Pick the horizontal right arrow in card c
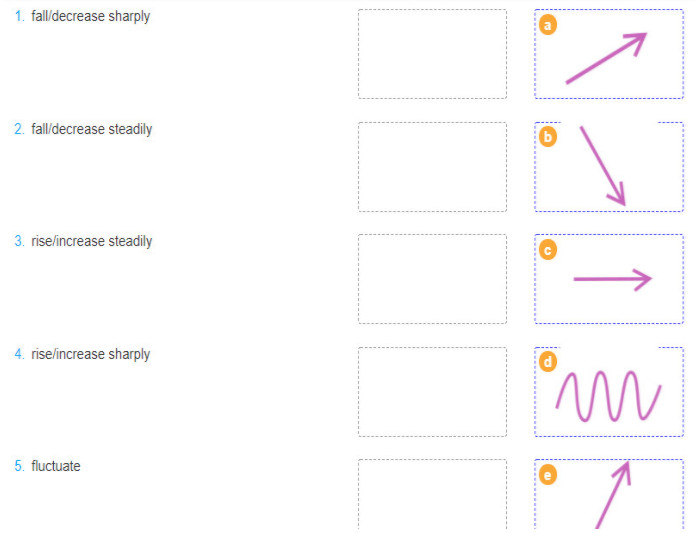 (x=612, y=279)
